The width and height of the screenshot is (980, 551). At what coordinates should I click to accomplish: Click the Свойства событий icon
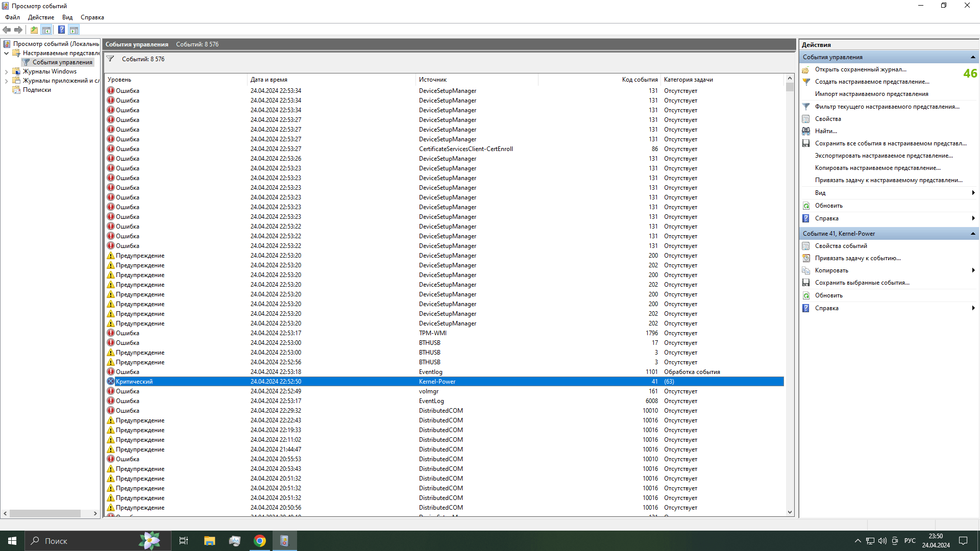pos(806,246)
